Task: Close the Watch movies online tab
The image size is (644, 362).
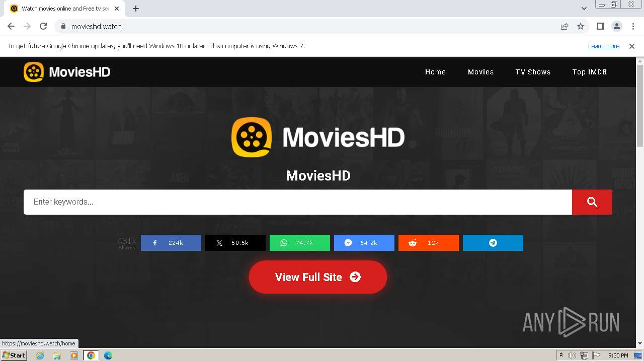Action: click(117, 9)
